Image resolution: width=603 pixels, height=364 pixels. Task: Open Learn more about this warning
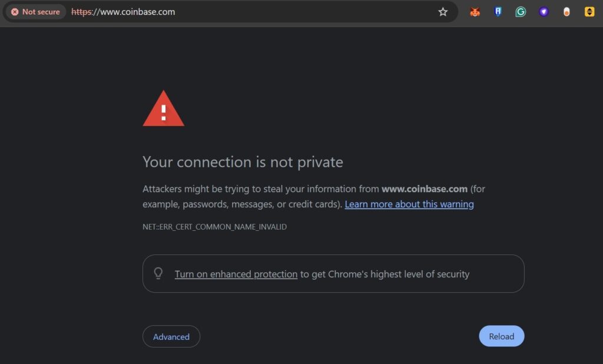coord(409,204)
